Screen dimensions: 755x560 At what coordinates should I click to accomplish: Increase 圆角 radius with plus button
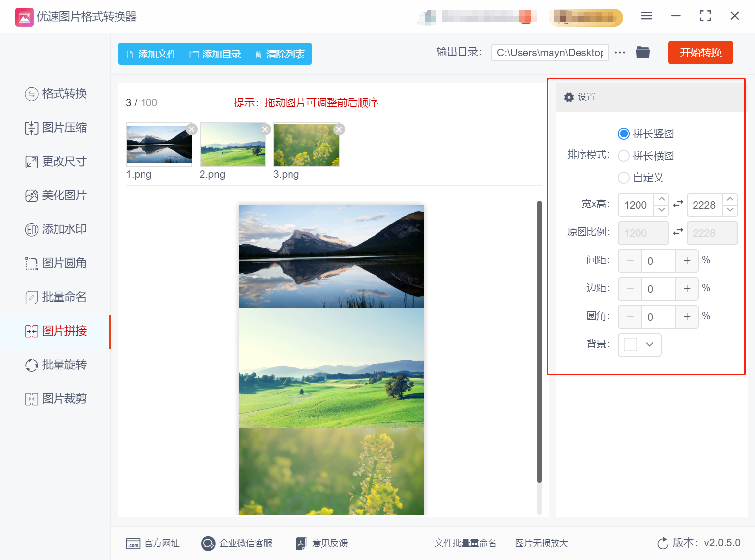[x=687, y=317]
